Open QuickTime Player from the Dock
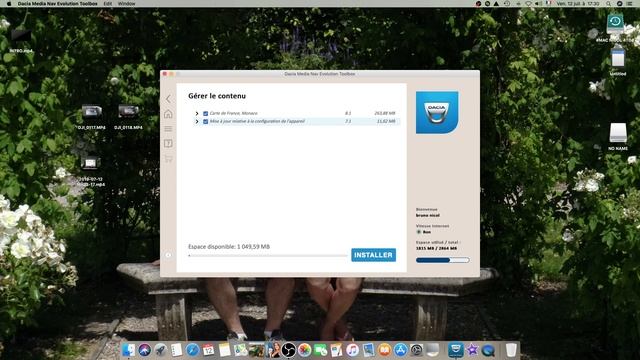 [488, 350]
